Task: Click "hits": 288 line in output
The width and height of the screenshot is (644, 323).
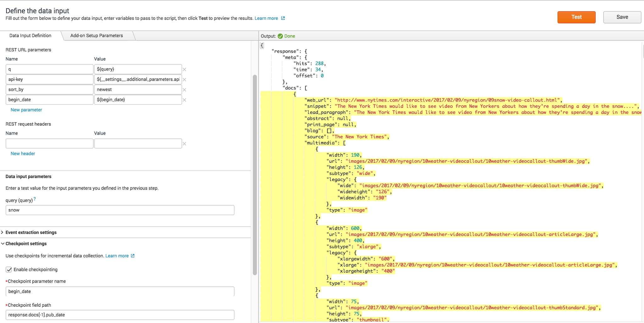Action: 310,64
